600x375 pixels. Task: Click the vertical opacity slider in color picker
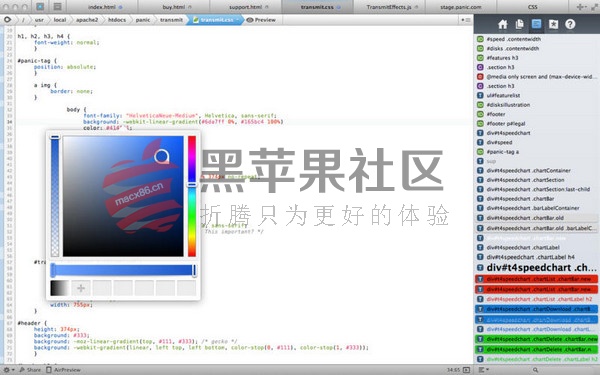coord(55,196)
